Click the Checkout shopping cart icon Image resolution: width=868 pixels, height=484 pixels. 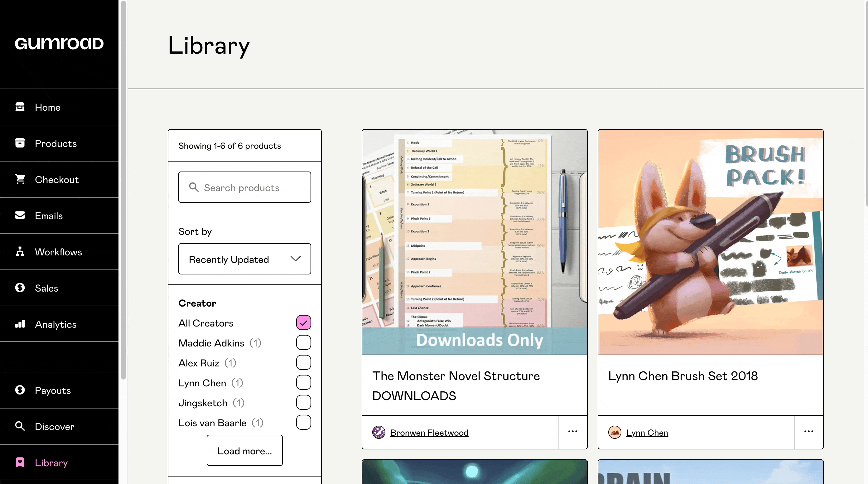click(x=20, y=179)
